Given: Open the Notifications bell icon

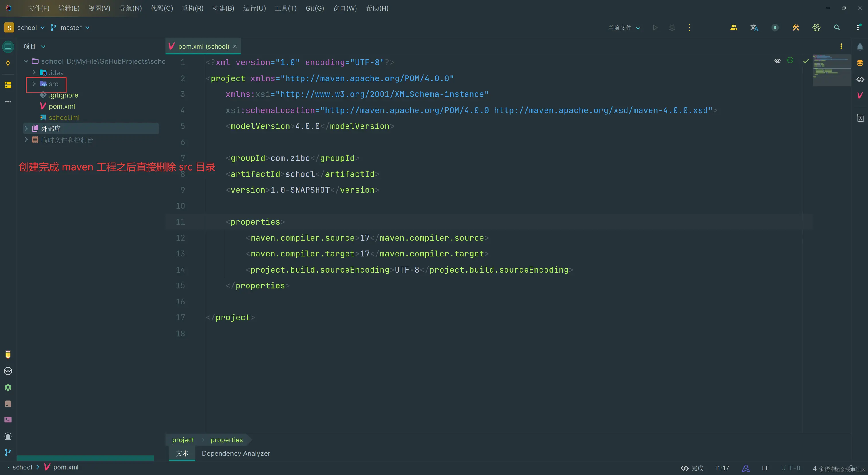Looking at the screenshot, I should (x=860, y=47).
